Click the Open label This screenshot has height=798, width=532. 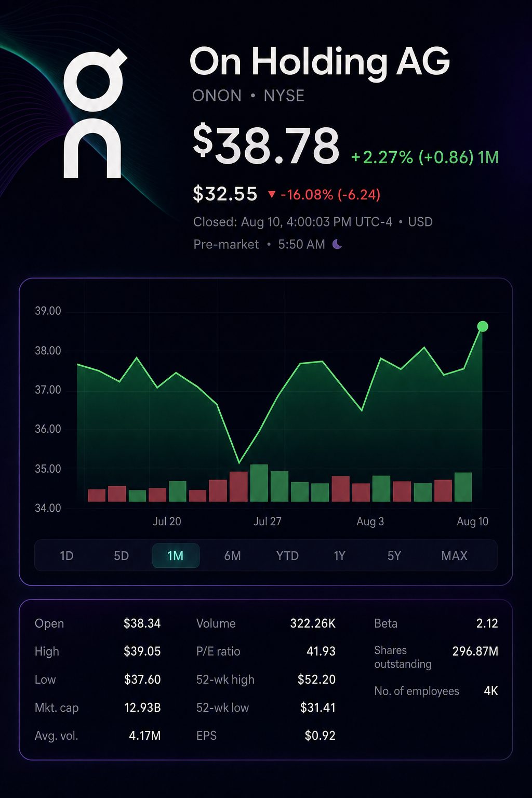(x=49, y=623)
